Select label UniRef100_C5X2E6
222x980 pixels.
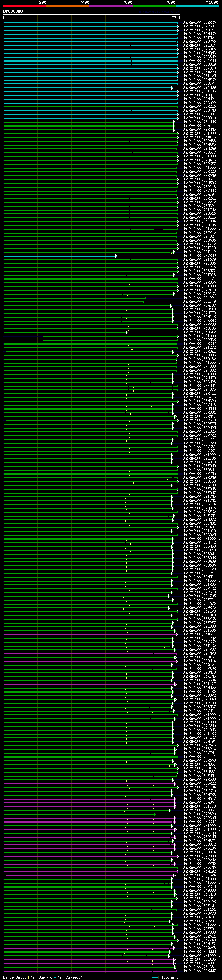pyautogui.click(x=199, y=106)
